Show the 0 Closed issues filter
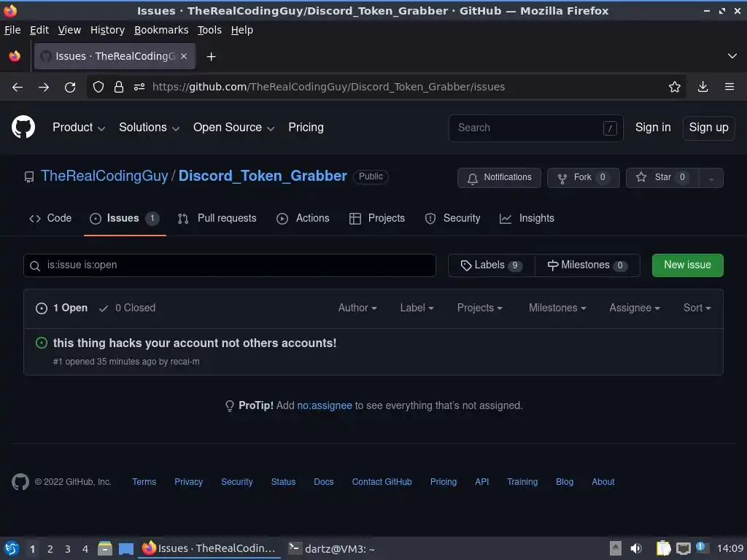Image resolution: width=747 pixels, height=560 pixels. pos(127,308)
